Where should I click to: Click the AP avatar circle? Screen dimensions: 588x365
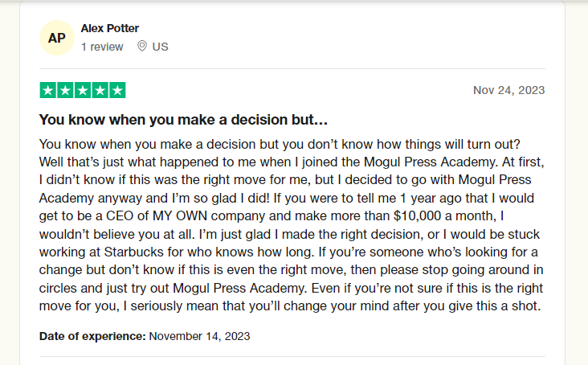[57, 38]
